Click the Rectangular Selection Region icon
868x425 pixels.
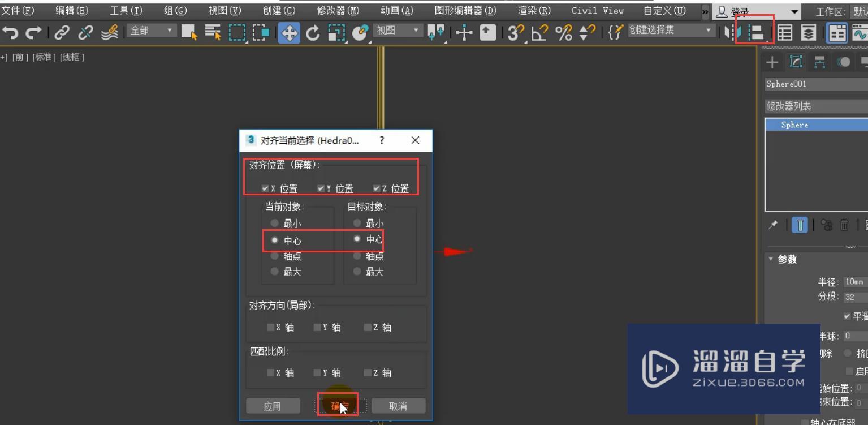[x=237, y=33]
